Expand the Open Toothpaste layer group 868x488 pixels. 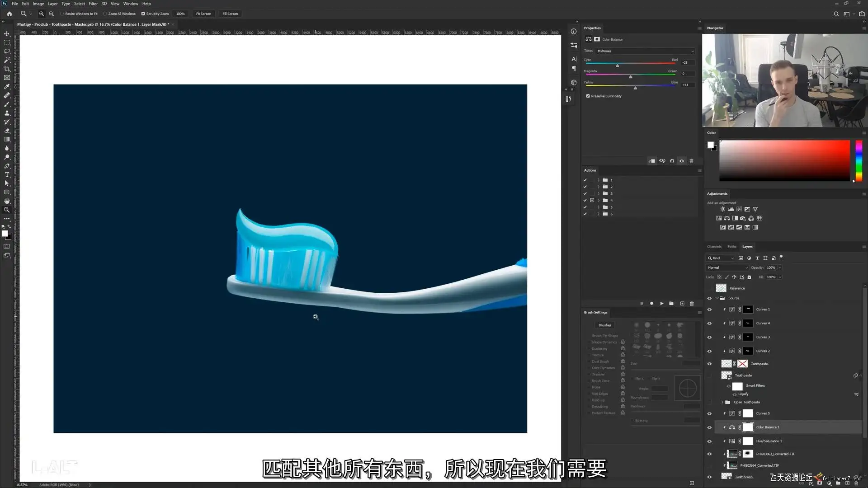coord(722,402)
